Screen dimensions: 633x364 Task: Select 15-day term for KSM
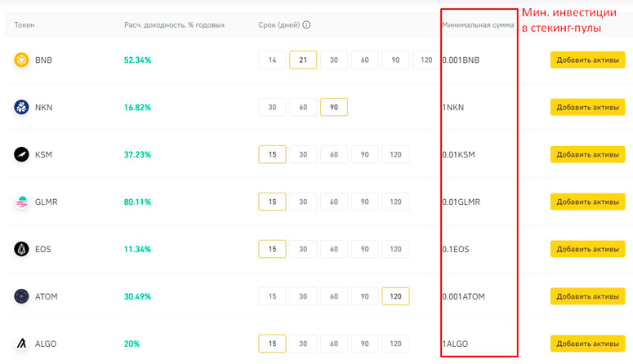click(273, 154)
